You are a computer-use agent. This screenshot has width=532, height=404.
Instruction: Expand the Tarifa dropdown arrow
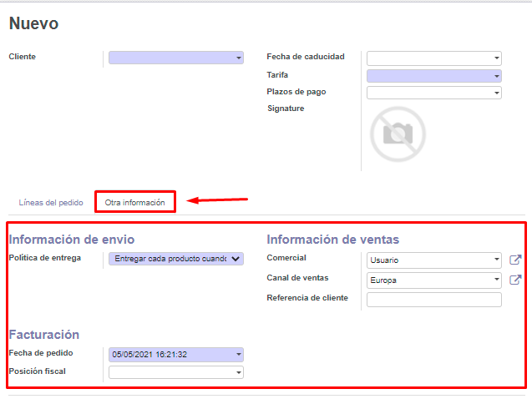[x=497, y=76]
